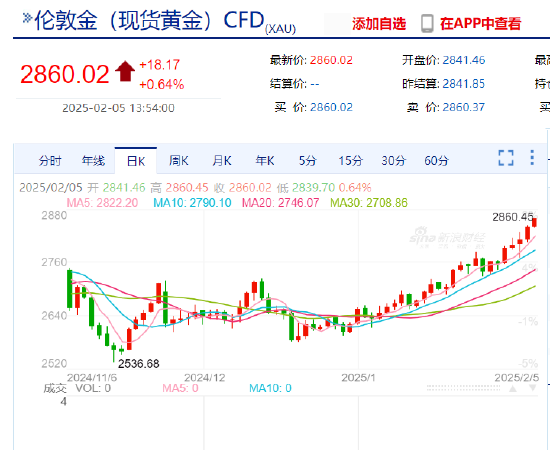The image size is (550, 450).
Task: Click the double-arrow icon before 伦敦金 title
Action: [27, 18]
